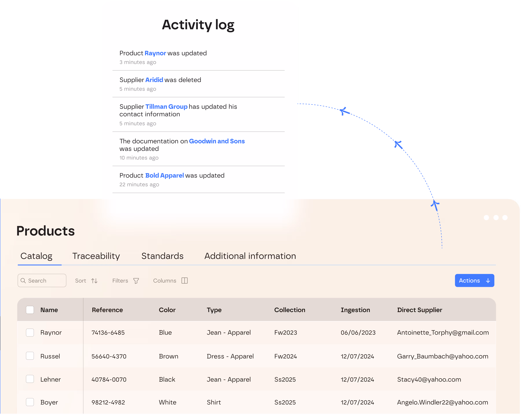Switch to the Traceability tab
The image size is (532, 415).
pos(96,256)
